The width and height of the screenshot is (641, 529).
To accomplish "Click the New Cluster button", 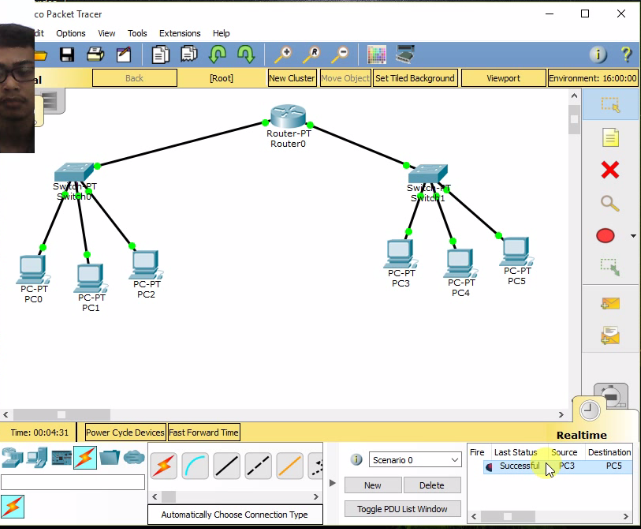I will [x=292, y=78].
